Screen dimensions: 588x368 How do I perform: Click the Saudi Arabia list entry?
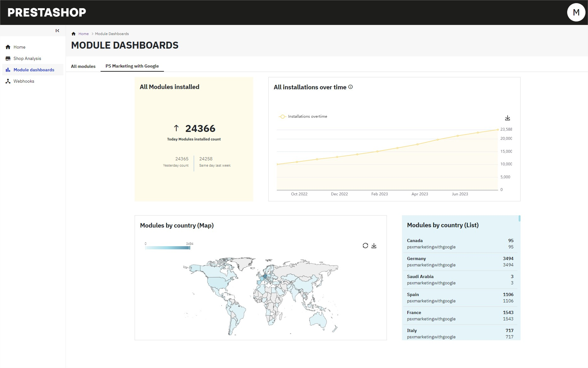tap(460, 280)
